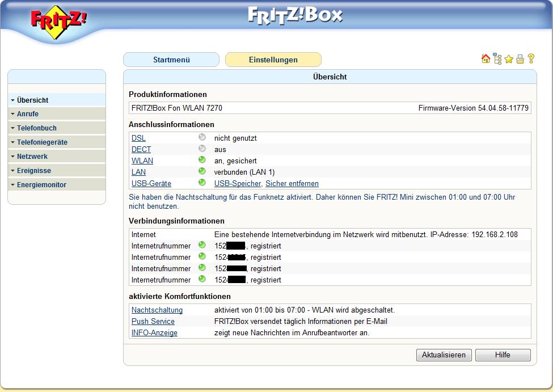Image resolution: width=553 pixels, height=392 pixels.
Task: Click the yellow question mark help icon
Action: 531,58
